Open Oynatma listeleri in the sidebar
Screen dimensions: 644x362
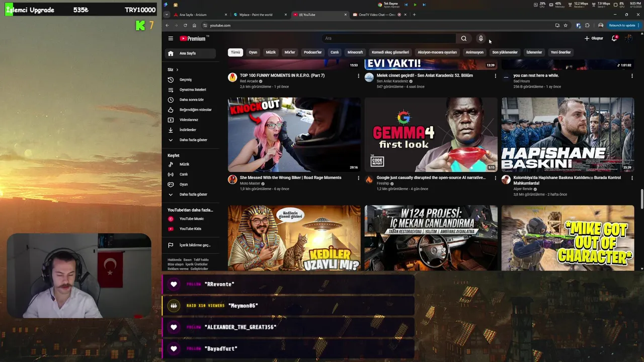click(x=191, y=89)
